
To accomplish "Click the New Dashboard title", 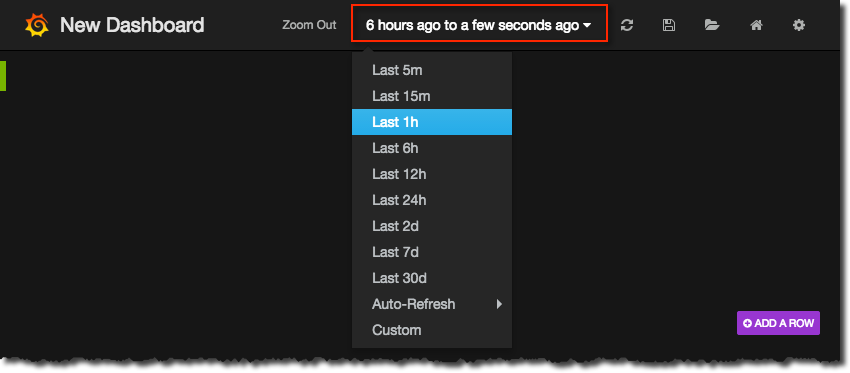I will [132, 25].
